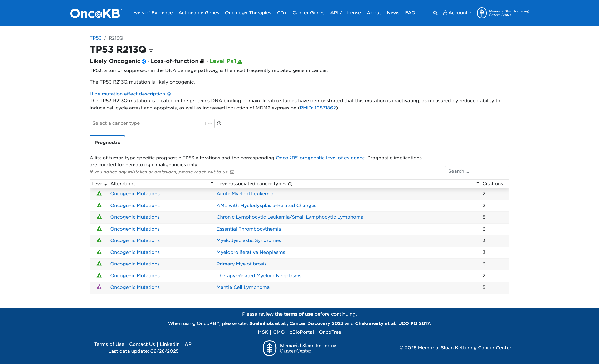The height and width of the screenshot is (364, 599).
Task: Sort table by Alterations column
Action: pos(162,184)
